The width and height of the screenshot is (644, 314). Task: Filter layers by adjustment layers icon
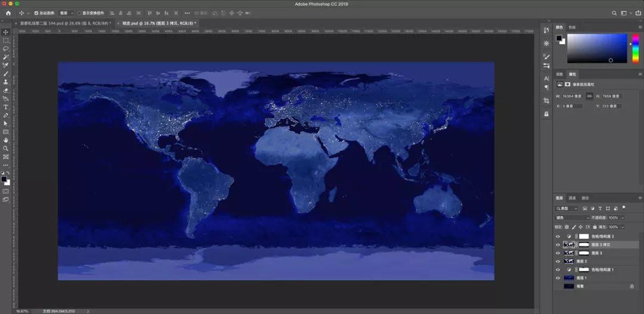592,209
